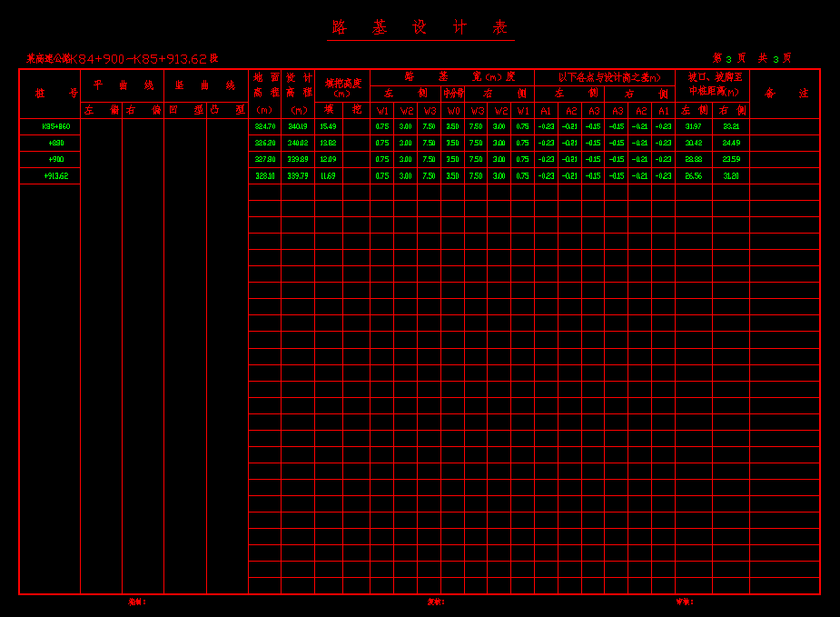This screenshot has width=840, height=617.
Task: Select the 地面高程 header cell
Action: coord(265,85)
